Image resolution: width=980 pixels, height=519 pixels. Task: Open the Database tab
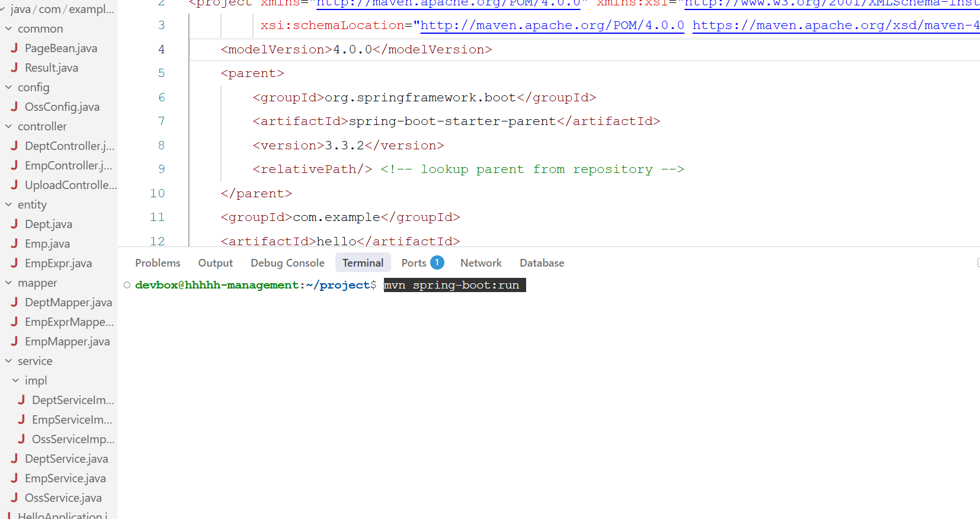(x=542, y=262)
